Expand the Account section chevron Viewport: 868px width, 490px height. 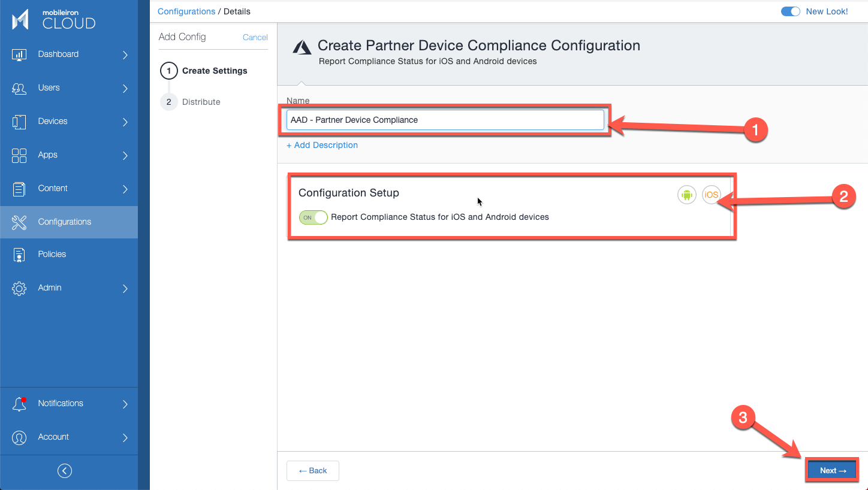(126, 437)
